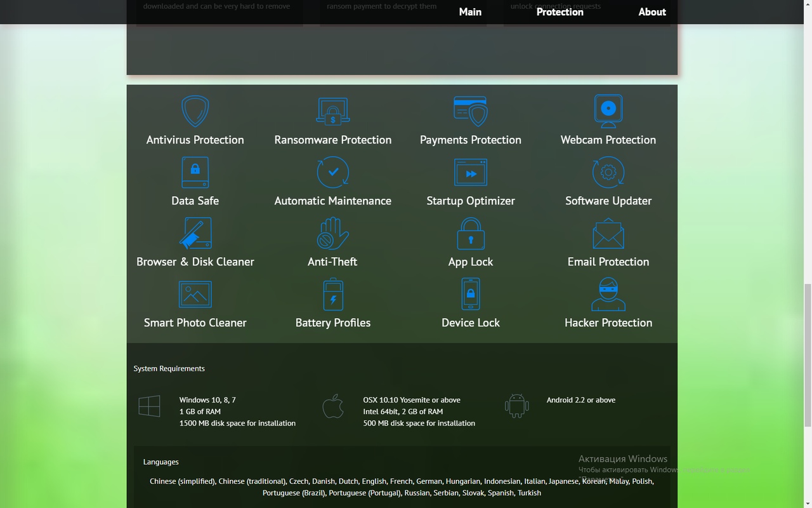Click the Device Lock phone icon
Image resolution: width=812 pixels, height=508 pixels.
470,295
